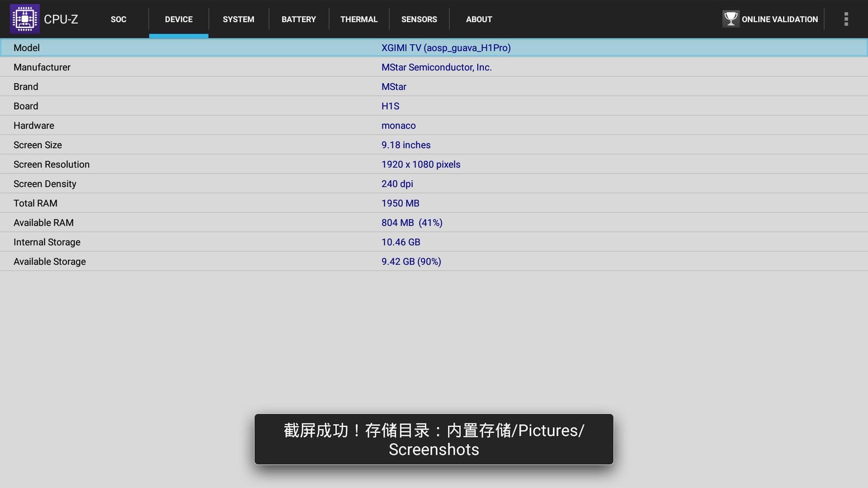This screenshot has height=488, width=868.
Task: View the SENSORS tab
Action: point(419,19)
